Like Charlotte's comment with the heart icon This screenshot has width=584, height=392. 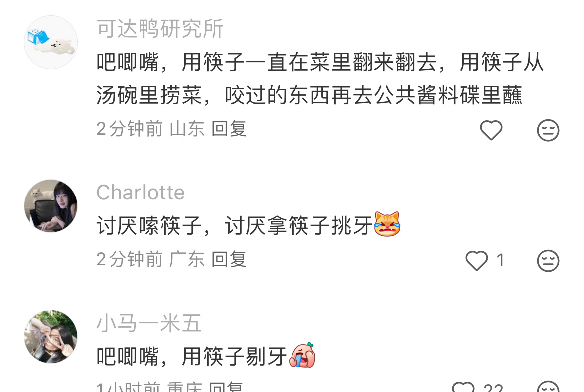pos(476,260)
